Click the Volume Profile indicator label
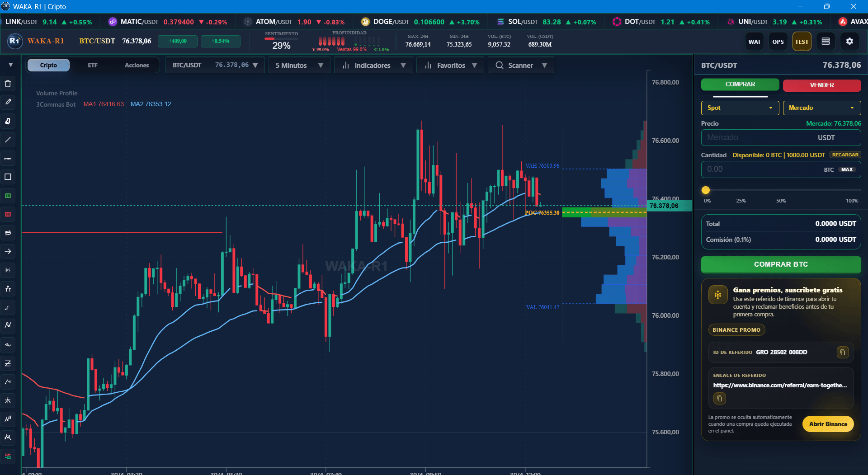Viewport: 868px width, 475px height. click(57, 93)
